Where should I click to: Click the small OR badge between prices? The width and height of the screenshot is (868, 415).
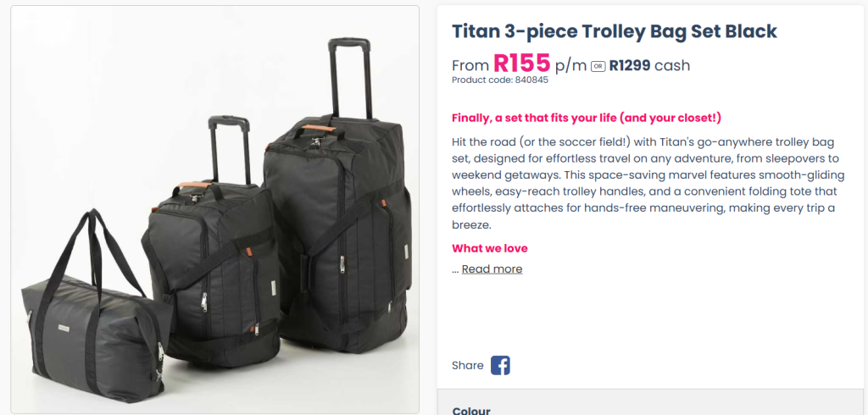tap(598, 66)
